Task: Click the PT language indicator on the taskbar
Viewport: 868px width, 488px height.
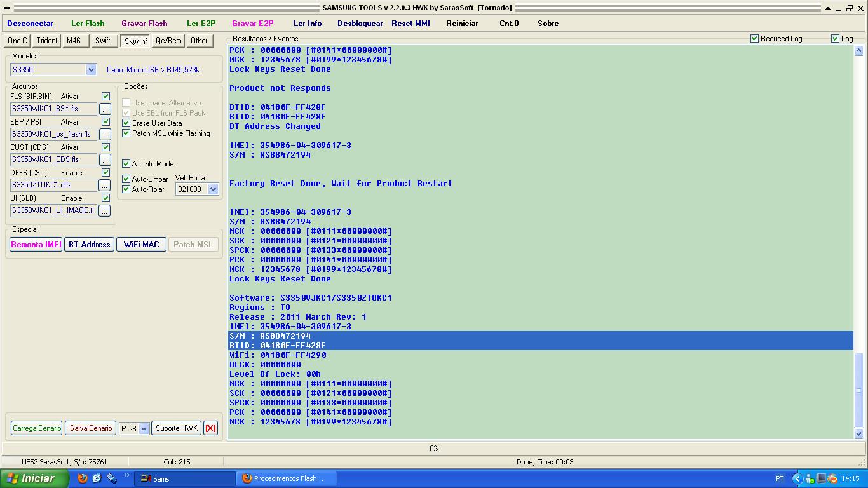Action: coord(780,478)
